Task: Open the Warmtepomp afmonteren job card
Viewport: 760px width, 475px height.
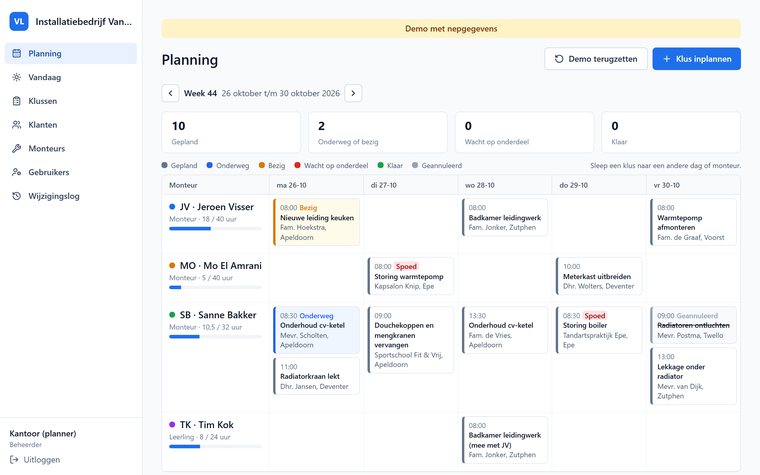Action: [x=694, y=222]
